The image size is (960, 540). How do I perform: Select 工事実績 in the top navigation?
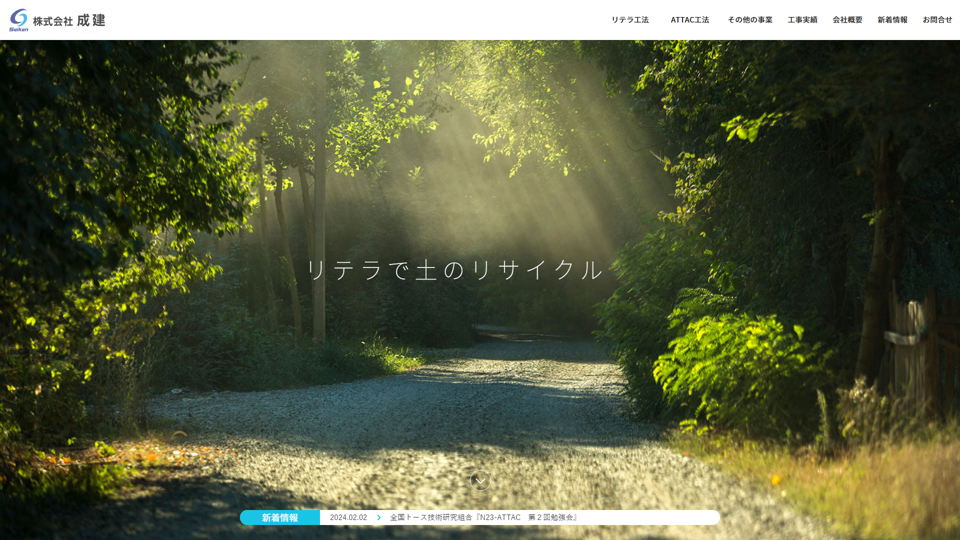point(802,20)
